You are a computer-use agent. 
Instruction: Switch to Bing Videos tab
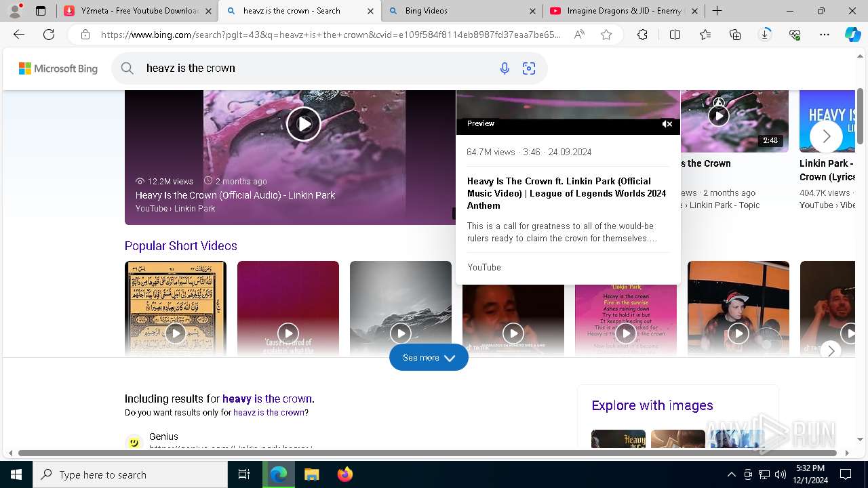pyautogui.click(x=462, y=11)
